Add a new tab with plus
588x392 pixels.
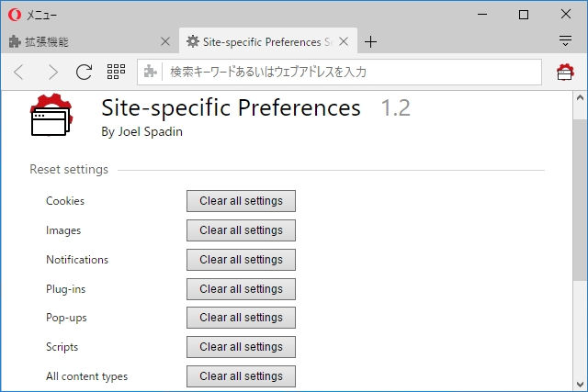[370, 41]
